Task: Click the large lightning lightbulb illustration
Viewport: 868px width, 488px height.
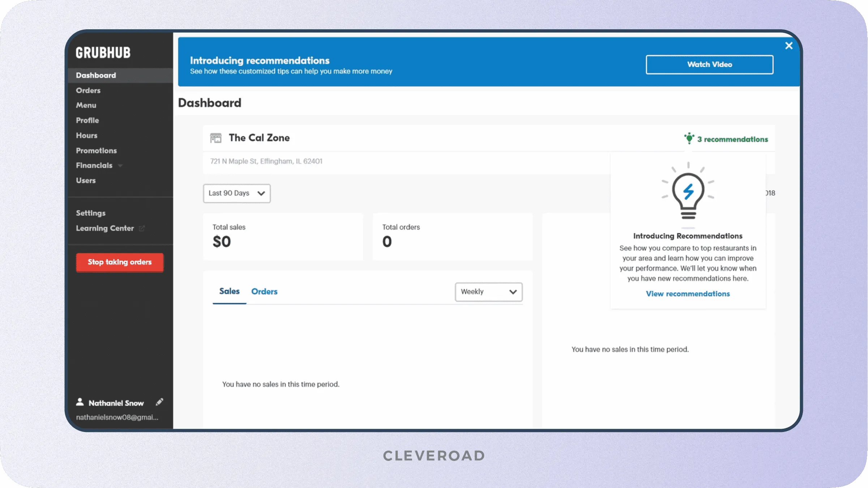Action: (688, 192)
